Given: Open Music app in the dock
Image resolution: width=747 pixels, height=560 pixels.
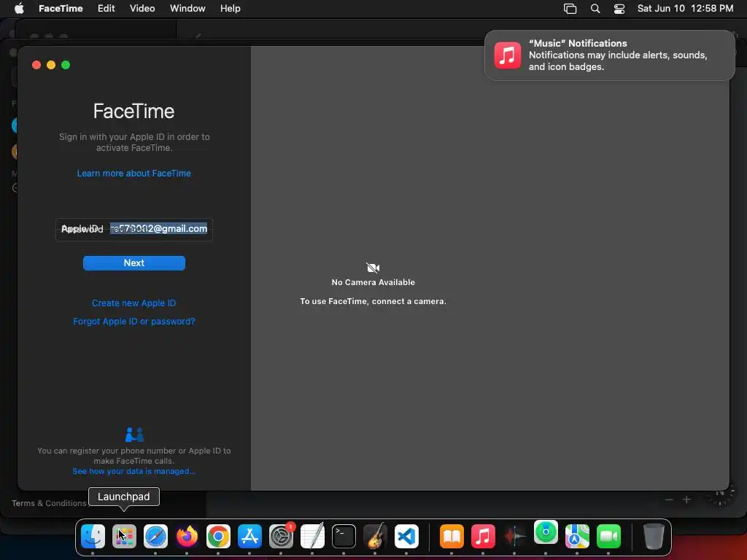Looking at the screenshot, I should tap(483, 536).
